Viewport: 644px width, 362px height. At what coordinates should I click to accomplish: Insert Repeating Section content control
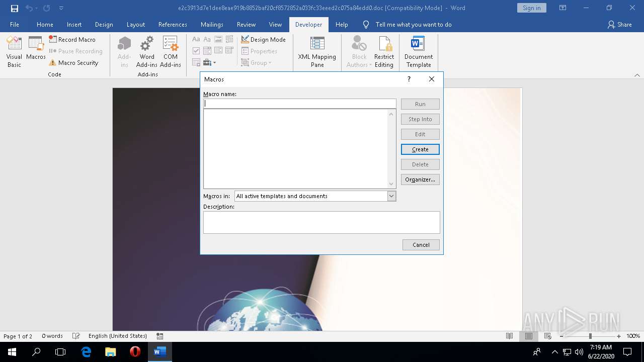(196, 63)
